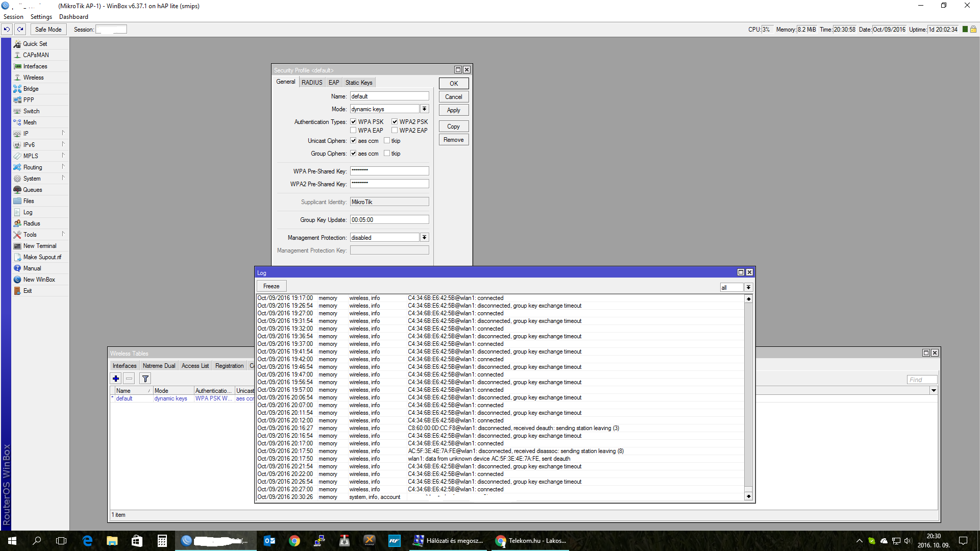
Task: Open Management Protection dropdown
Action: pyautogui.click(x=424, y=238)
